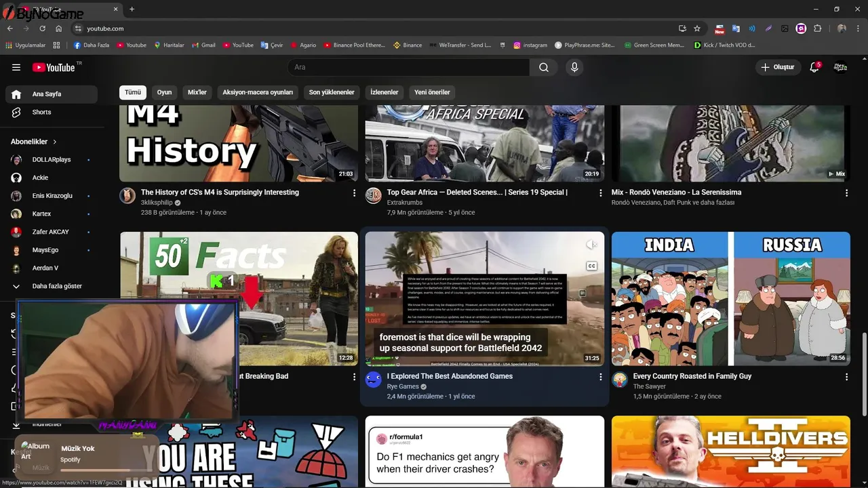Open options menu for M4 History video

point(354,193)
